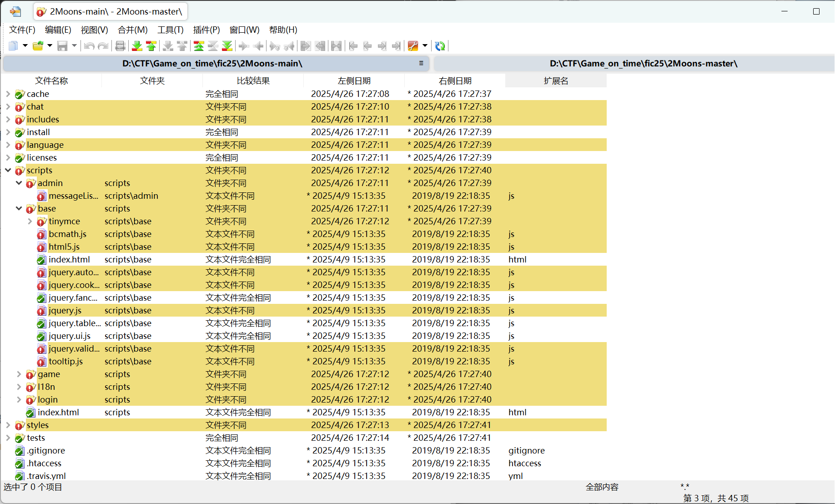Viewport: 835px width, 504px height.
Task: Go to last difference icon
Action: click(227, 46)
